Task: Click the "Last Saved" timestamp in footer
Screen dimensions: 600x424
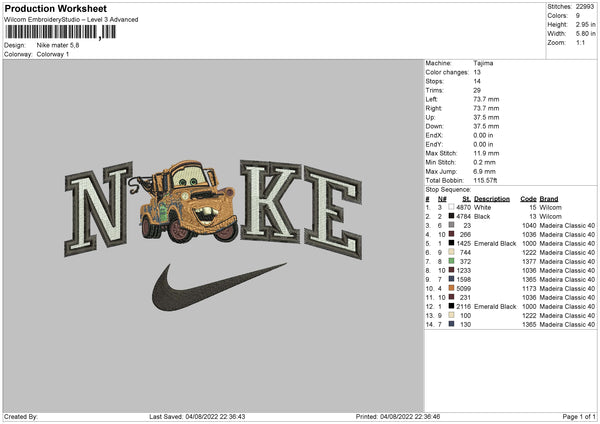Action: 197,416
